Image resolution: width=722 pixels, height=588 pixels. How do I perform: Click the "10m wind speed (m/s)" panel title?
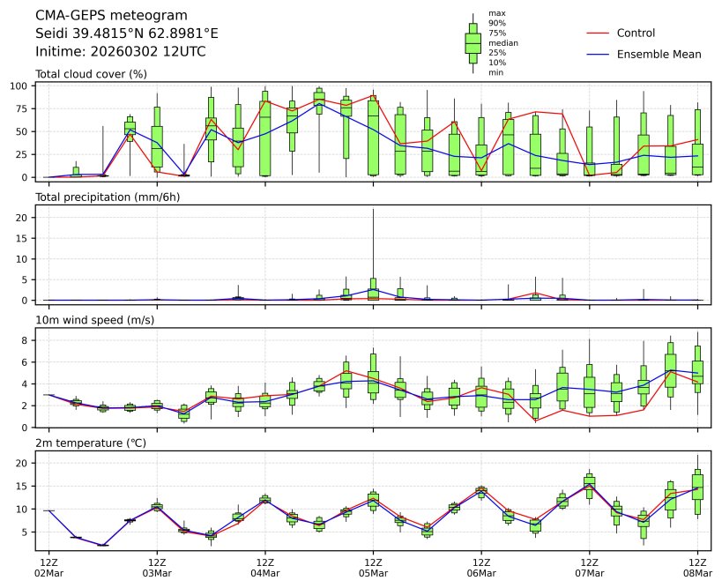94,319
